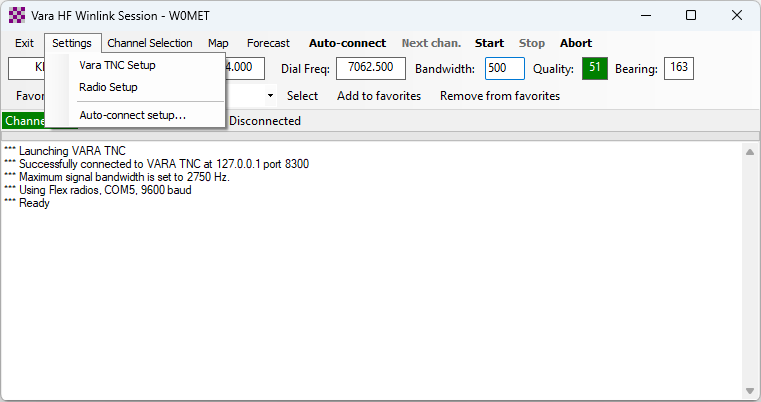Screen dimensions: 761x402
Task: Click the scrollbar up arrow in log
Action: pos(750,152)
